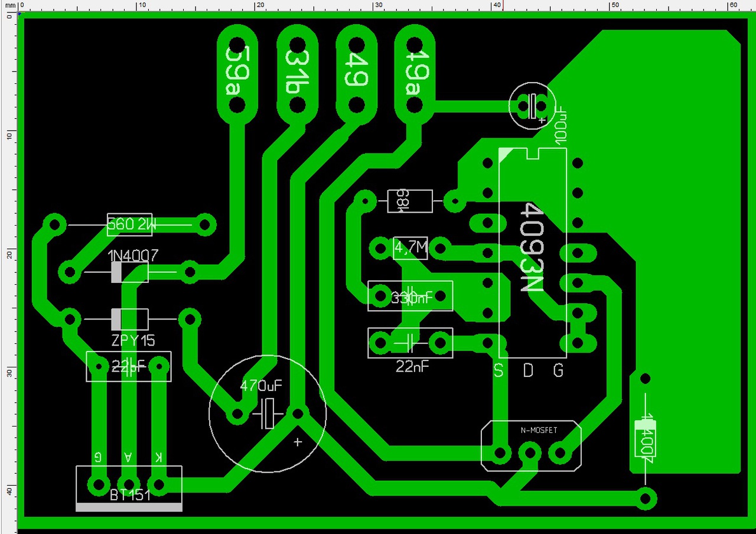Viewport: 756px width, 534px height.
Task: Click the 330nF capacitor
Action: click(410, 296)
